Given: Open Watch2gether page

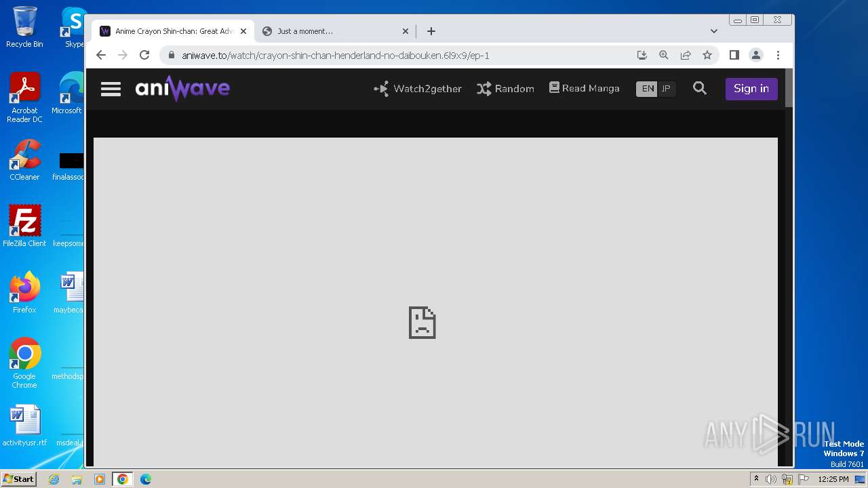Looking at the screenshot, I should (x=418, y=89).
